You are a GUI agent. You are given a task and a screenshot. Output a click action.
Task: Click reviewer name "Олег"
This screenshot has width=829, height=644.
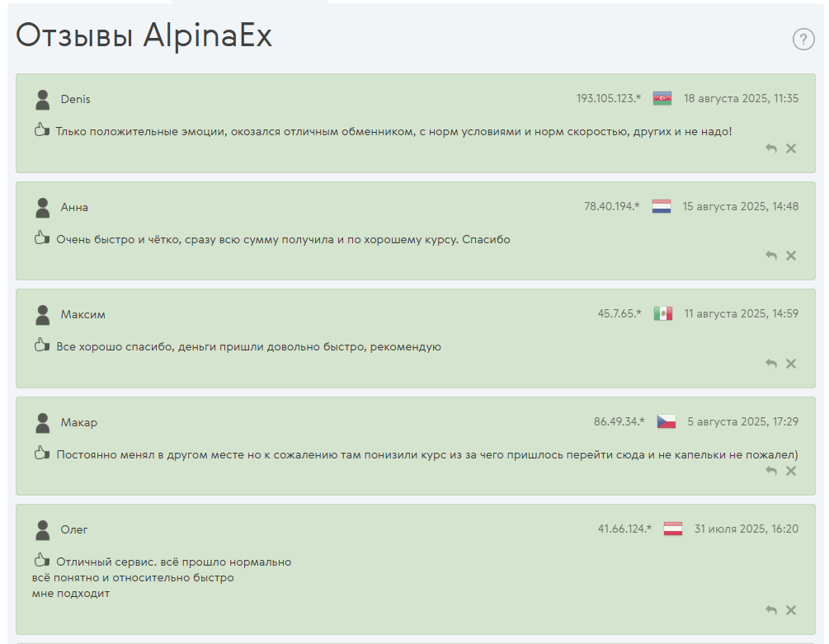[74, 530]
